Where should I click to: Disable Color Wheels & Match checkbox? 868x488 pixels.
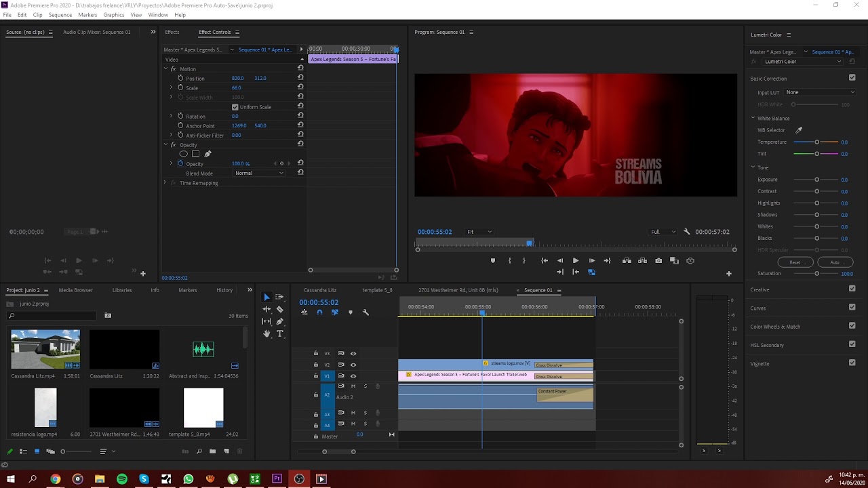click(x=852, y=325)
